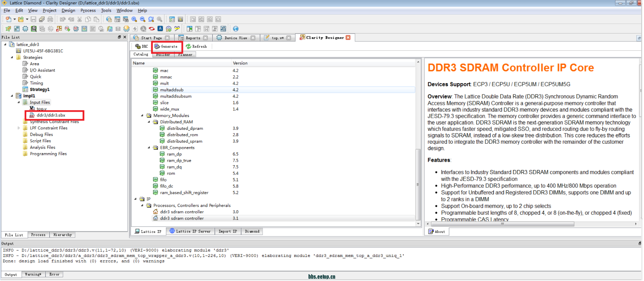Screen dimensions: 644x281
Task: Close the Reports tab
Action: [205, 38]
